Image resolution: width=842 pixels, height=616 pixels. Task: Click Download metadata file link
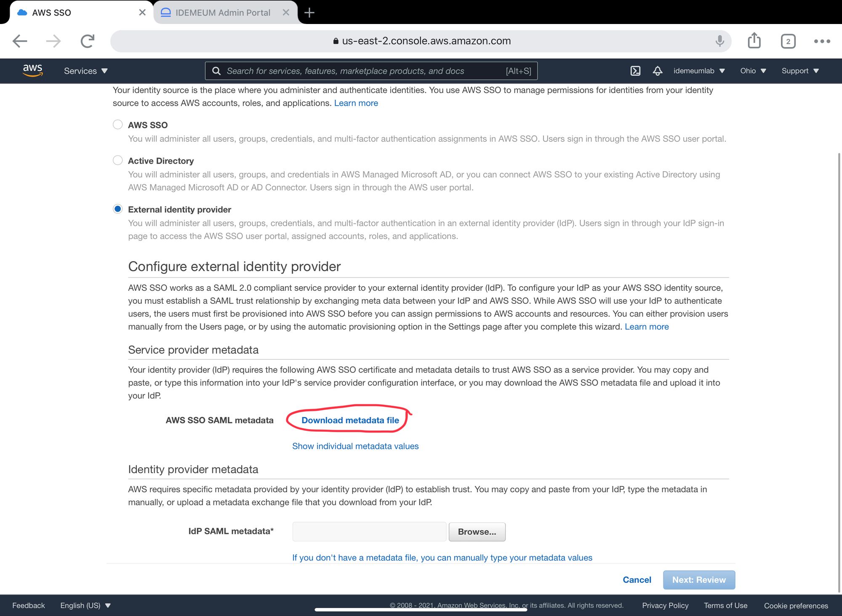click(x=350, y=420)
